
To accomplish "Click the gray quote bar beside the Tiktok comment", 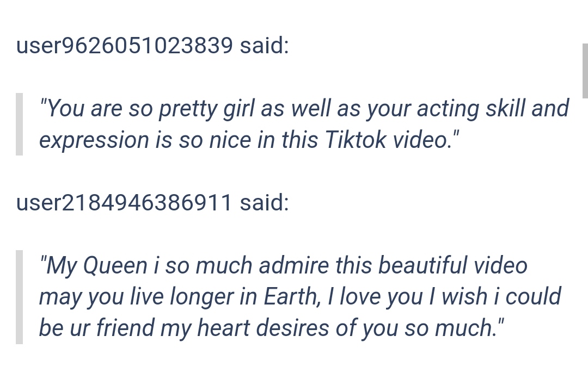I will (x=19, y=124).
